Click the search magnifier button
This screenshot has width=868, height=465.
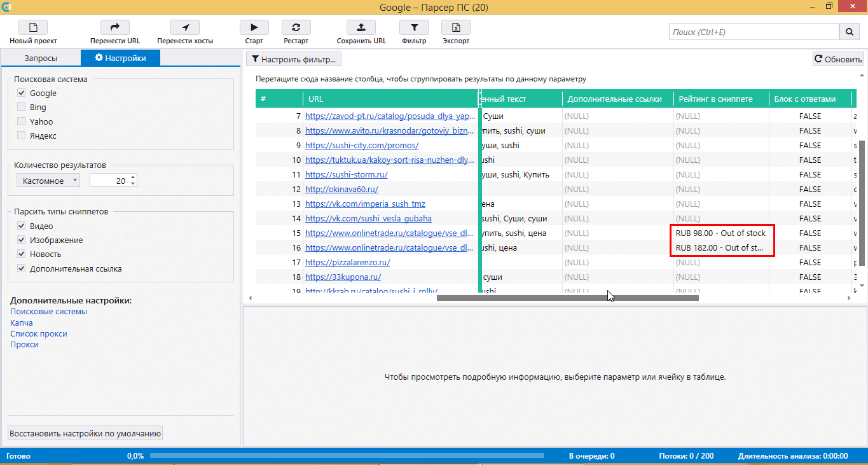point(849,32)
